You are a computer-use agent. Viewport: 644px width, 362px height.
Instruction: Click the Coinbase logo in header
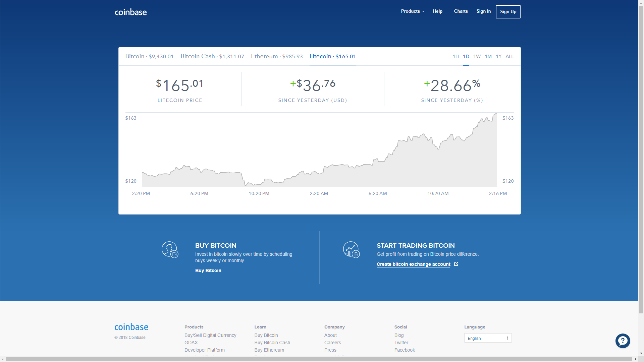coord(131,12)
